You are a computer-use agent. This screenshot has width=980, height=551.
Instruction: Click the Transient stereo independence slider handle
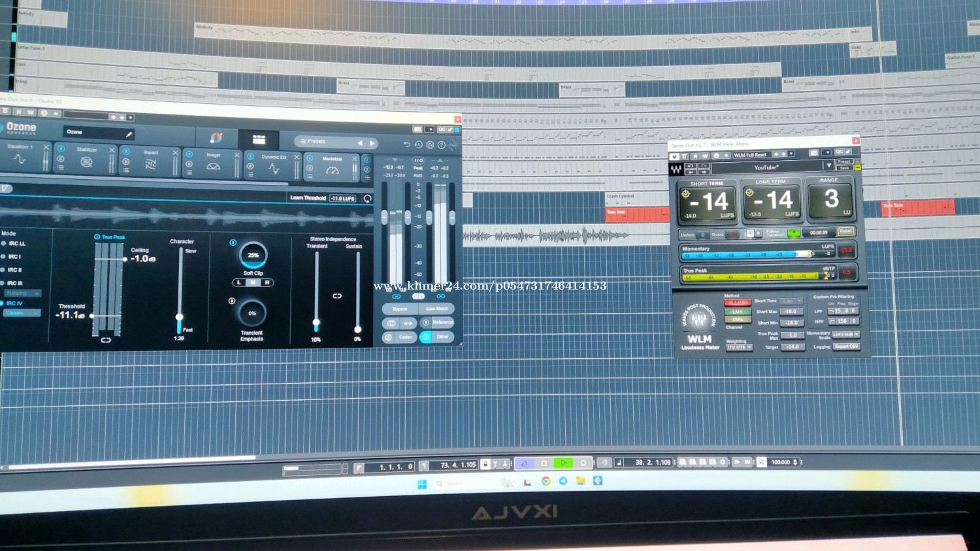[x=316, y=322]
